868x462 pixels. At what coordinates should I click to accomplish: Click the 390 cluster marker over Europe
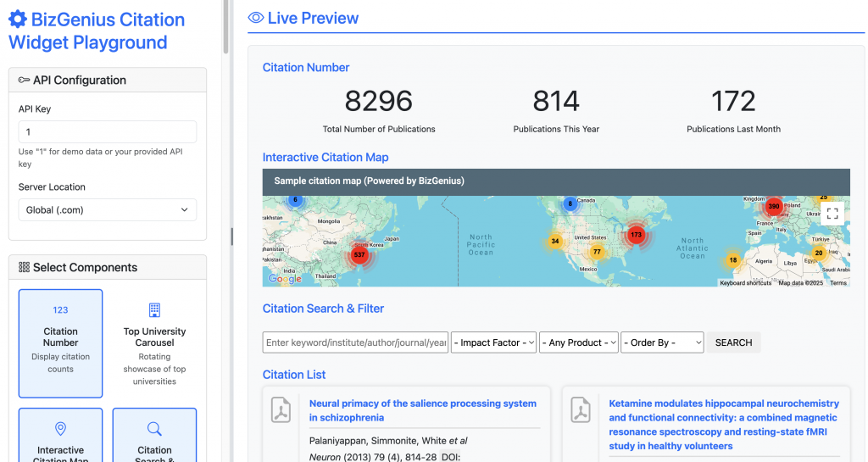click(773, 206)
